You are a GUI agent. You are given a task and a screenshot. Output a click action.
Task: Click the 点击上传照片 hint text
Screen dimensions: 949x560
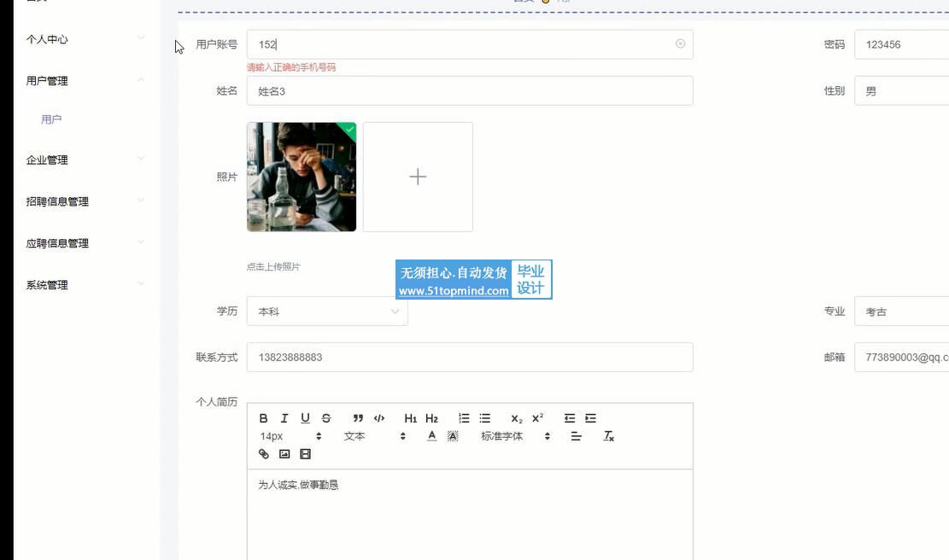273,266
